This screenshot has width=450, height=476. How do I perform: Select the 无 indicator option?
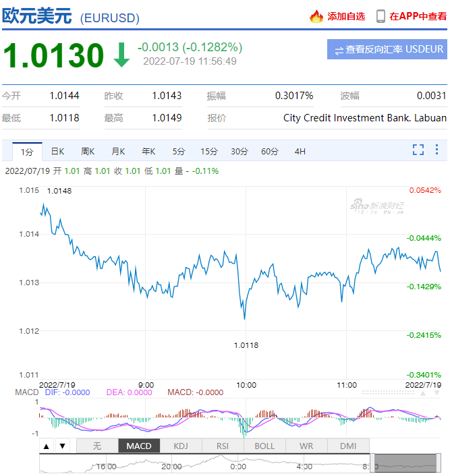pos(97,446)
